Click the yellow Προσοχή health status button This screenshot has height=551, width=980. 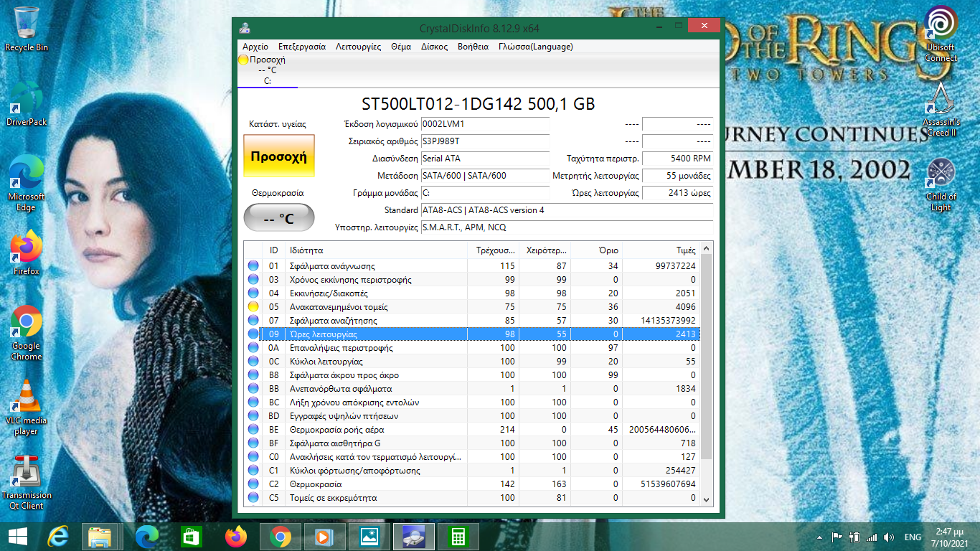279,156
